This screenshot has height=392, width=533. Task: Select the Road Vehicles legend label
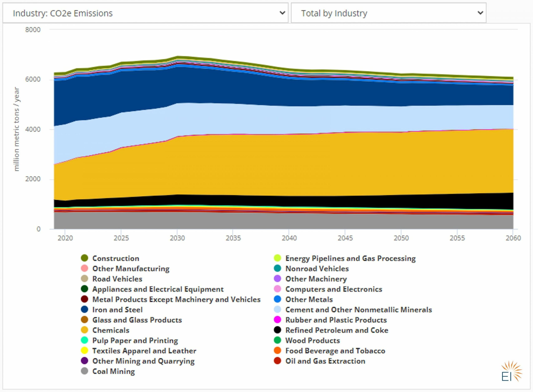coord(117,279)
